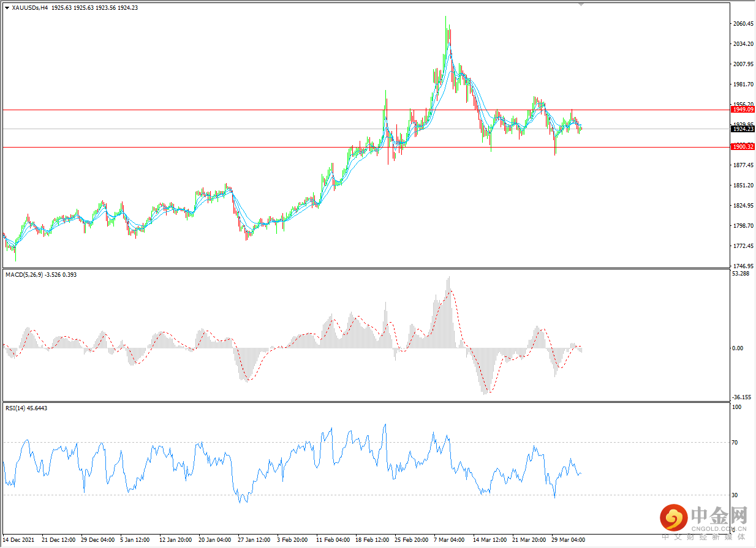Click the 2060.45 price axis value
756x548 pixels.
coord(744,24)
